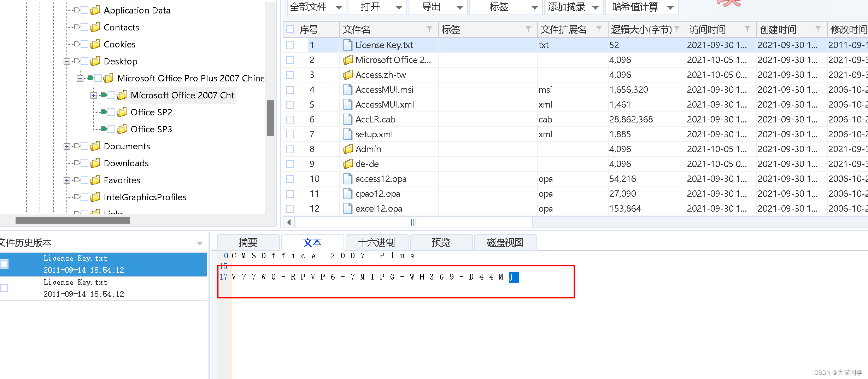Open the License Key.txt file icon
Viewport: 868px width, 379px height.
(x=347, y=45)
